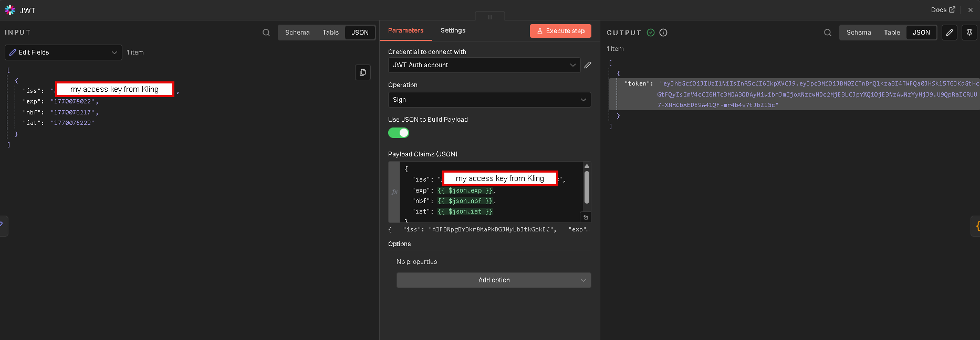The image size is (980, 340).
Task: Switch output view to Table
Action: [892, 33]
